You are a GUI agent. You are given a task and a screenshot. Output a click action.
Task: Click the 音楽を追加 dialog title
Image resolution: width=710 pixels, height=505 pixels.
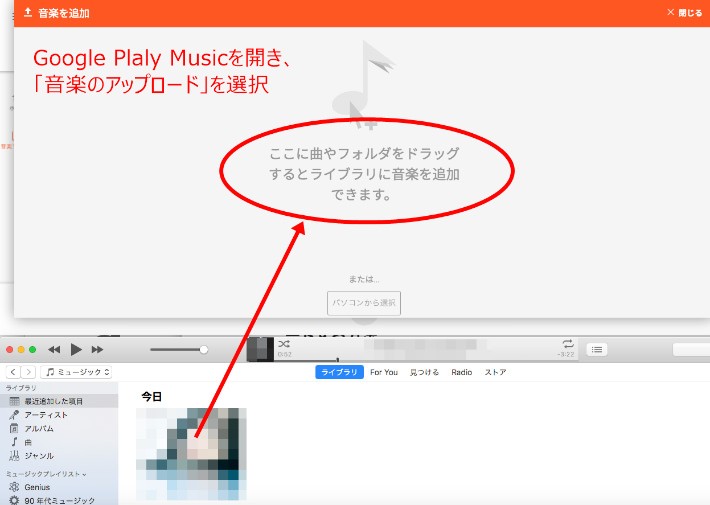[x=63, y=13]
